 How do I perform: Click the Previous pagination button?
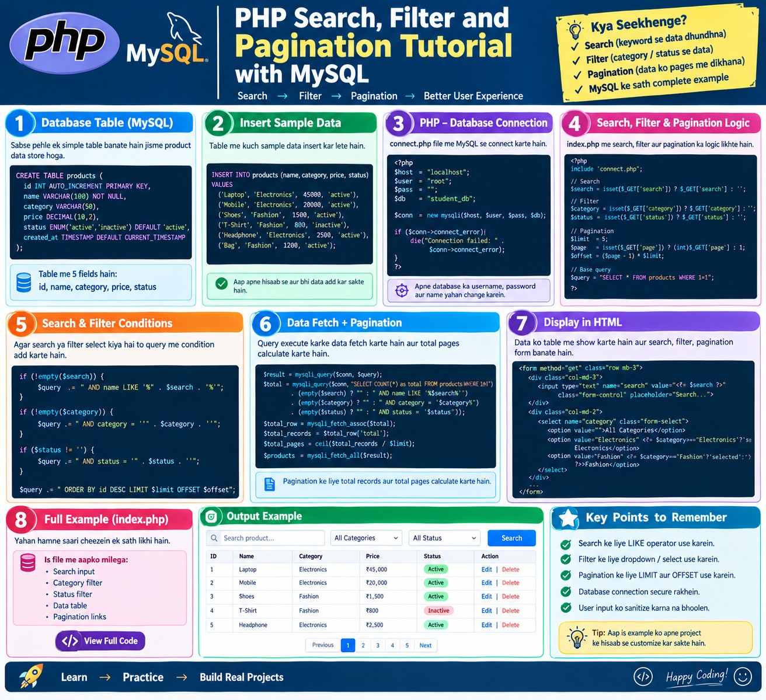point(323,645)
